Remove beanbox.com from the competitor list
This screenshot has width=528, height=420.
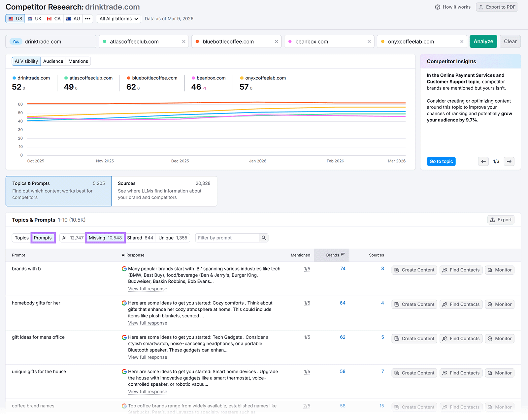pyautogui.click(x=369, y=41)
